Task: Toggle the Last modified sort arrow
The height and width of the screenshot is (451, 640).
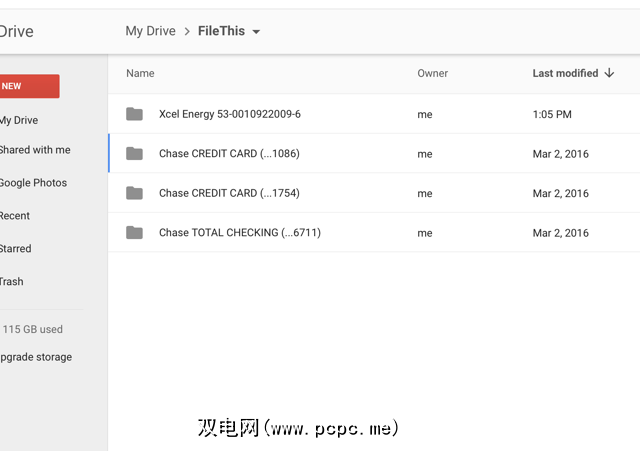Action: click(610, 73)
